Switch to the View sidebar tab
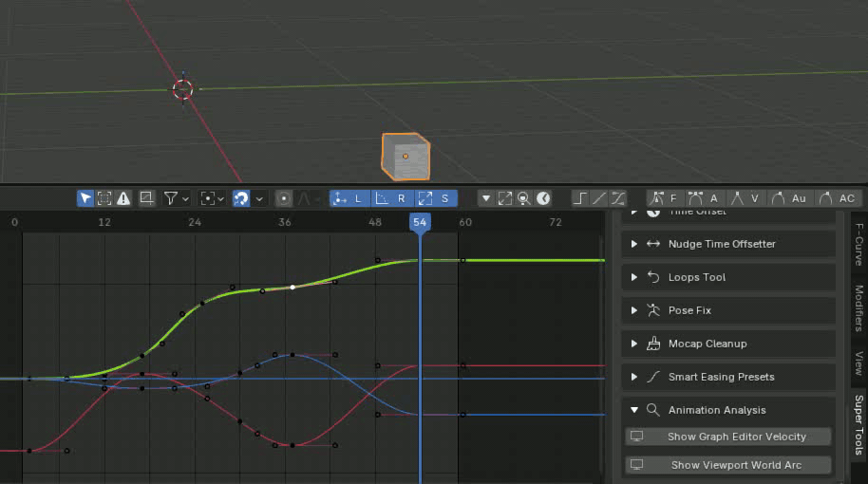868x484 pixels. [859, 363]
